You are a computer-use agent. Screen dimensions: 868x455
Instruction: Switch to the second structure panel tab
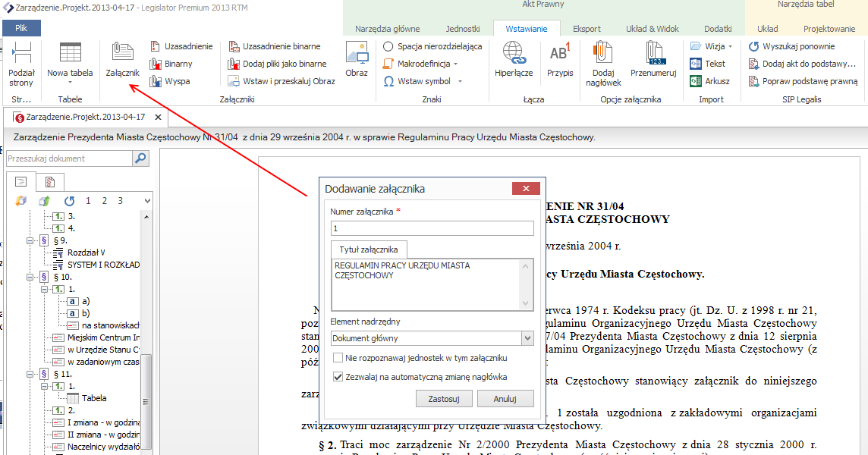coord(50,181)
